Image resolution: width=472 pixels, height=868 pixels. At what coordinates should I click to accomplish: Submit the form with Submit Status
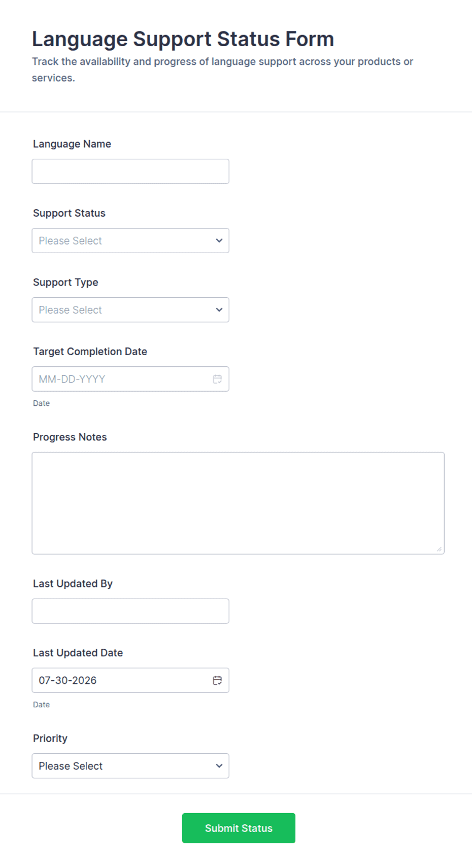(239, 828)
